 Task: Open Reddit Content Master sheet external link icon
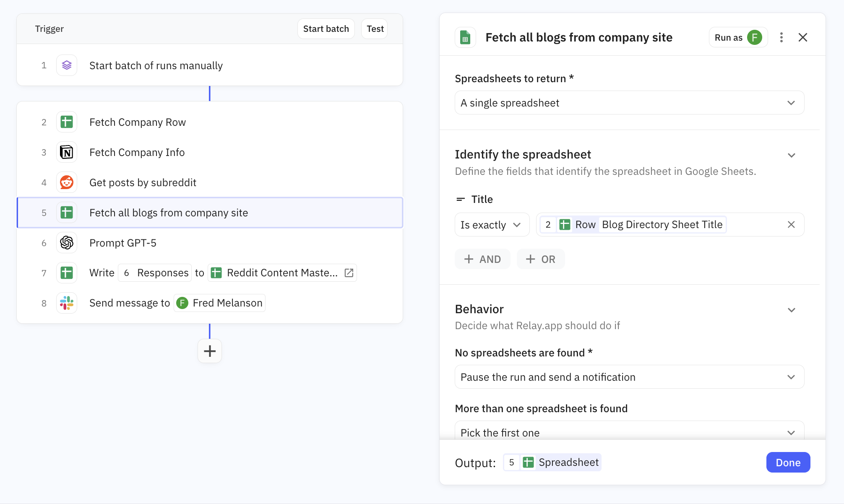coord(349,273)
